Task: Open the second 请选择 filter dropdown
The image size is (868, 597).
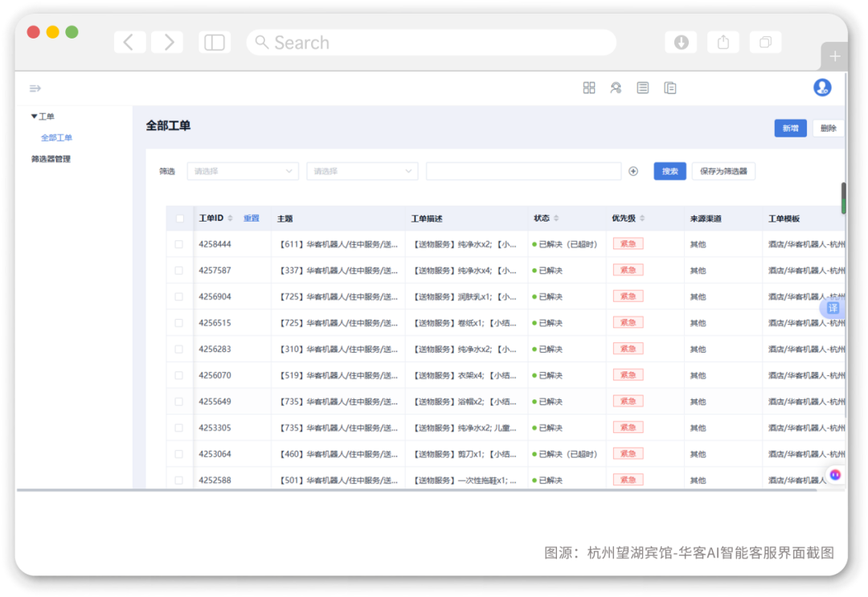Action: click(x=362, y=171)
